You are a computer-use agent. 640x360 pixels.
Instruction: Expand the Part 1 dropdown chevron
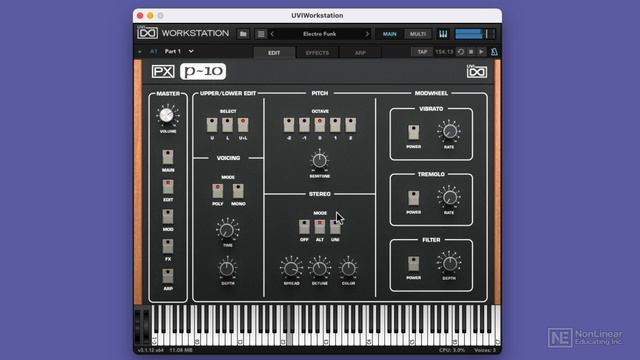(x=191, y=51)
